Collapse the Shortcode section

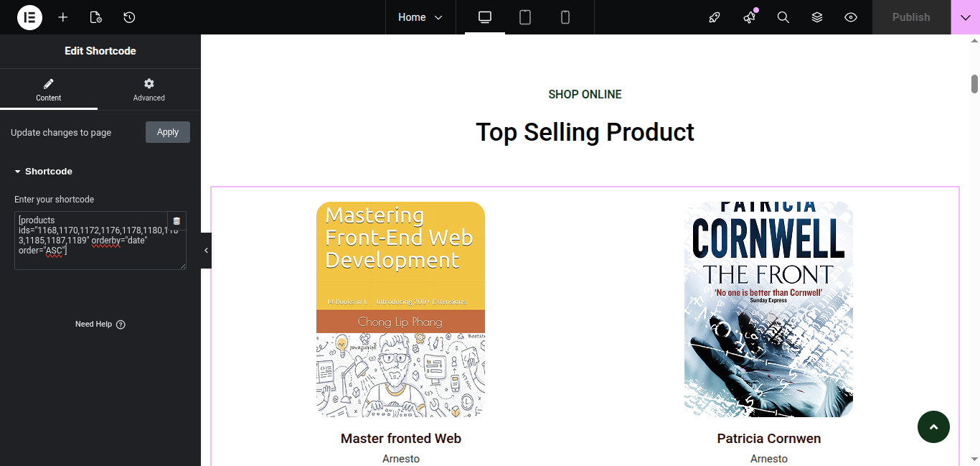click(x=43, y=172)
